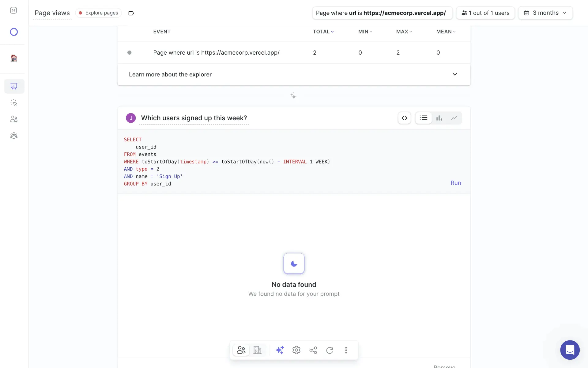This screenshot has width=588, height=368.
Task: Expand the collapsed sidebar panel icon
Action: tap(13, 10)
